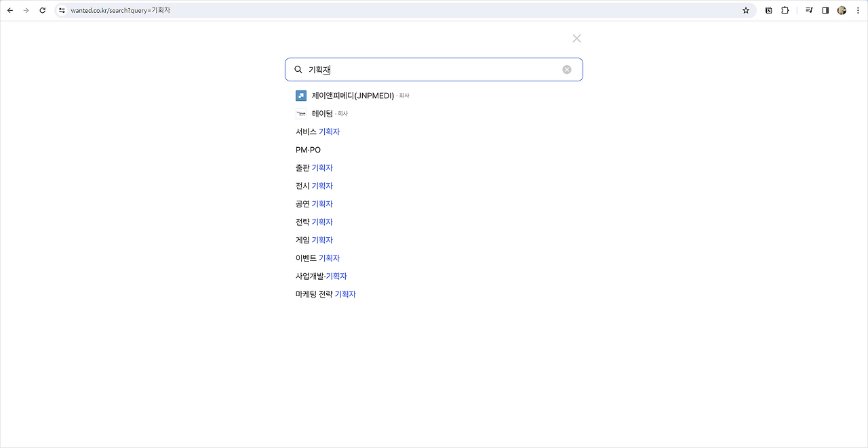Screen dimensions: 868x448
Task: Click the address bar URL
Action: [x=121, y=10]
